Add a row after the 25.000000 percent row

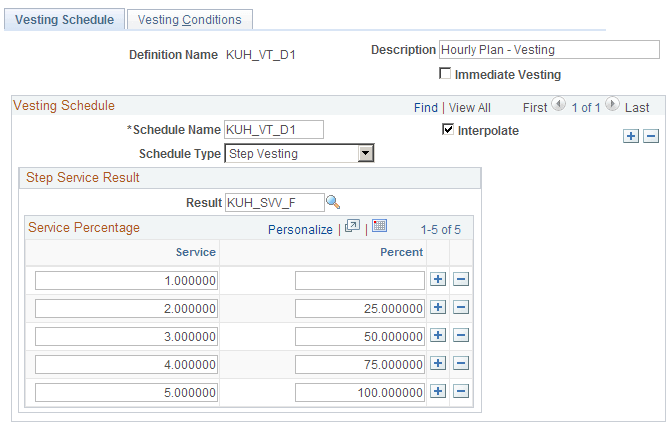coord(438,307)
